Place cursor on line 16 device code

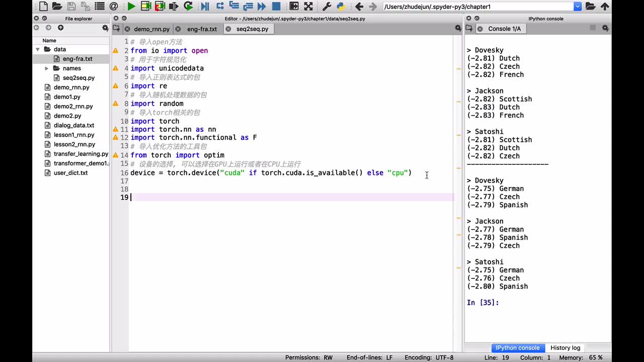pyautogui.click(x=271, y=173)
